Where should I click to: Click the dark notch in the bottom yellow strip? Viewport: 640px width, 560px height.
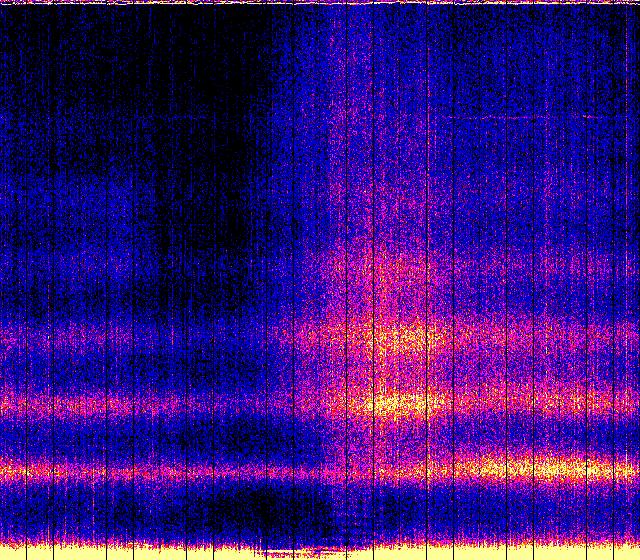point(300,552)
